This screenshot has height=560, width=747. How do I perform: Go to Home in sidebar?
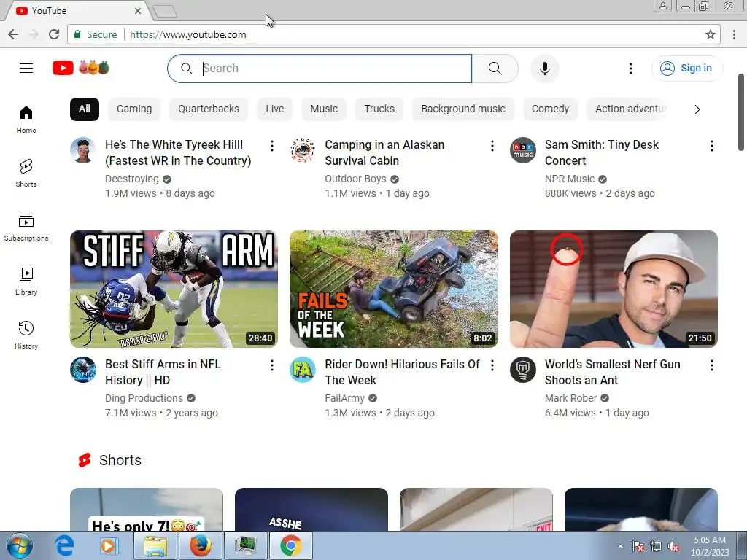(x=26, y=120)
